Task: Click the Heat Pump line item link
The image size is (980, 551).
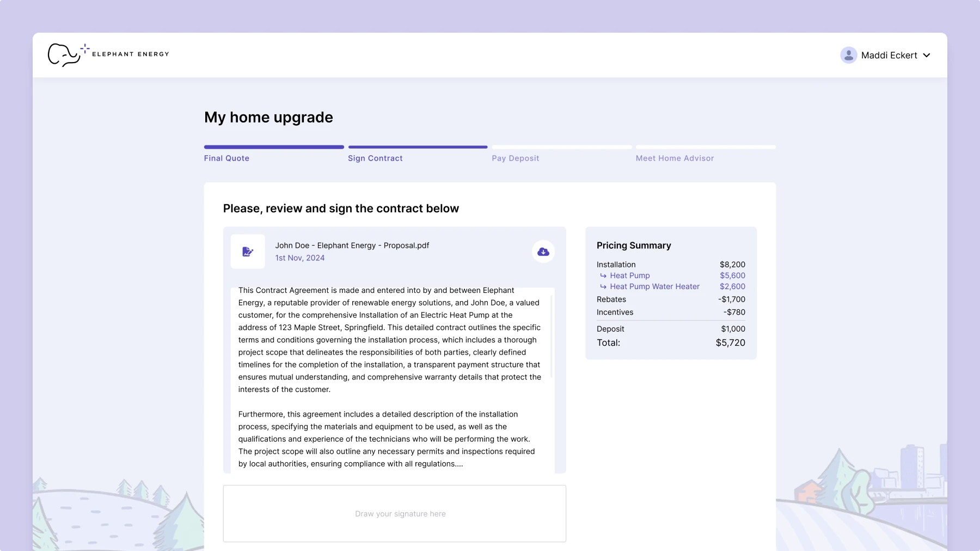Action: tap(629, 275)
